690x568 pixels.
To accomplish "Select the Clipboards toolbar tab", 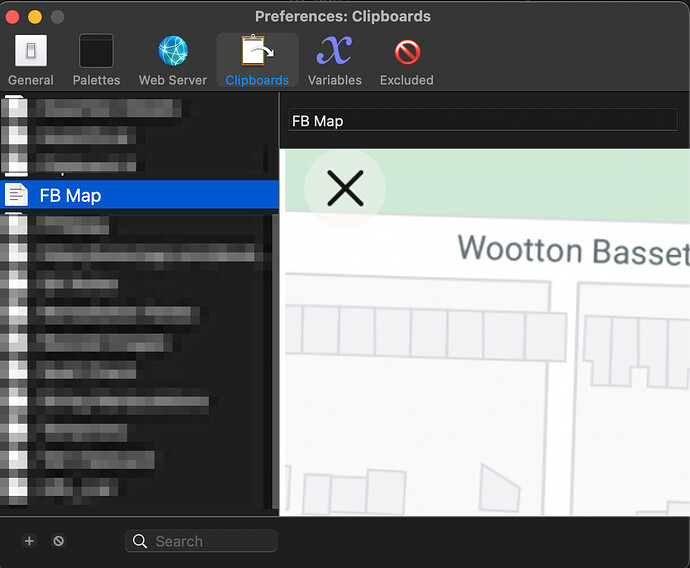I will (x=257, y=60).
